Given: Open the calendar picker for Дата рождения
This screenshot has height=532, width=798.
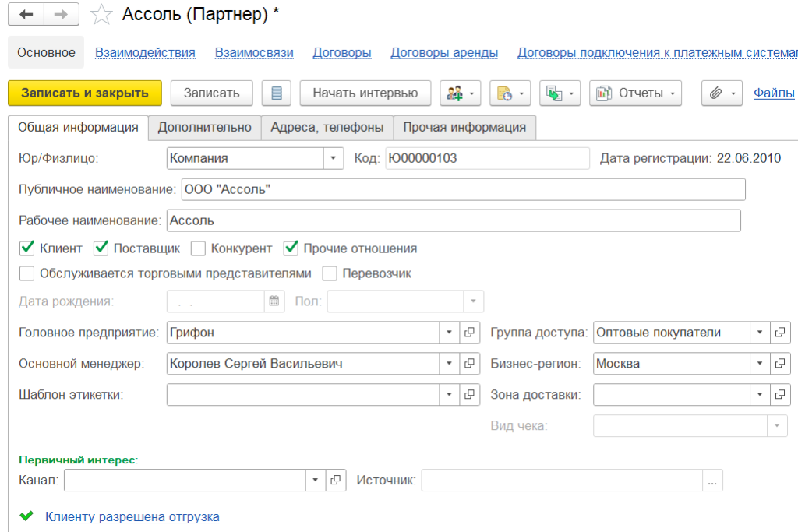Looking at the screenshot, I should click(x=274, y=301).
